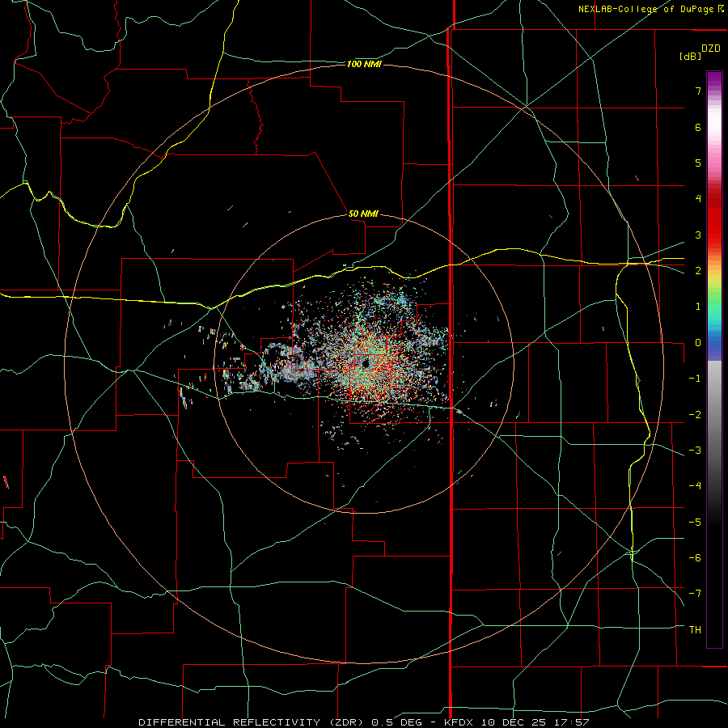Click the -1 value on color scale

click(695, 379)
